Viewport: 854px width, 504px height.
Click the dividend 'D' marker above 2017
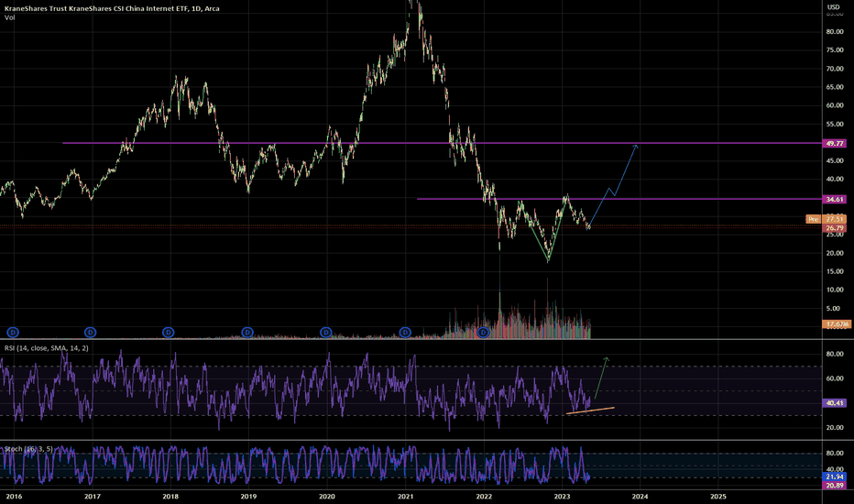(x=91, y=332)
